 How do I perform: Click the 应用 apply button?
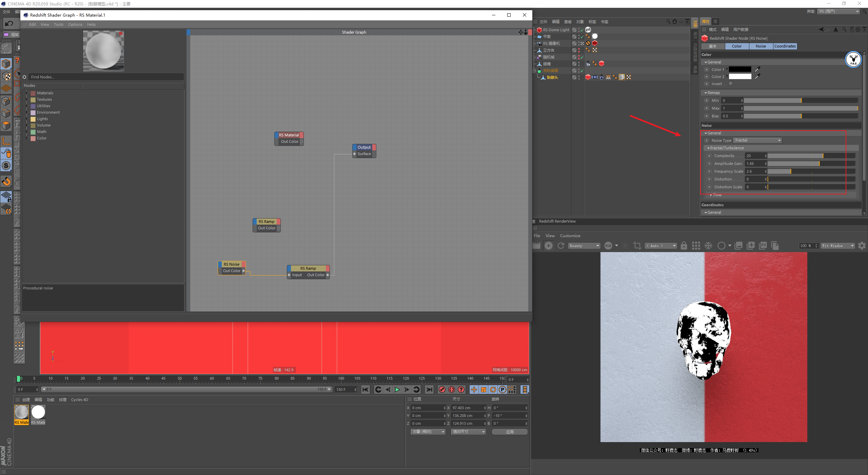coord(510,432)
